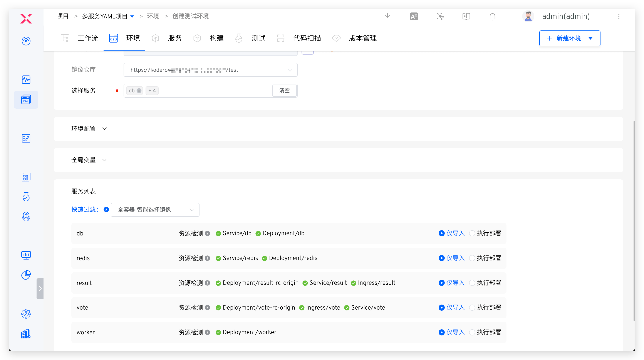Show the +4 hidden selected services

[152, 90]
